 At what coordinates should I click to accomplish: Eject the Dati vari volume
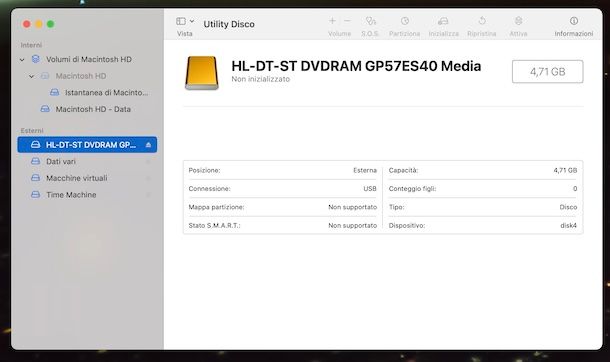click(x=148, y=162)
